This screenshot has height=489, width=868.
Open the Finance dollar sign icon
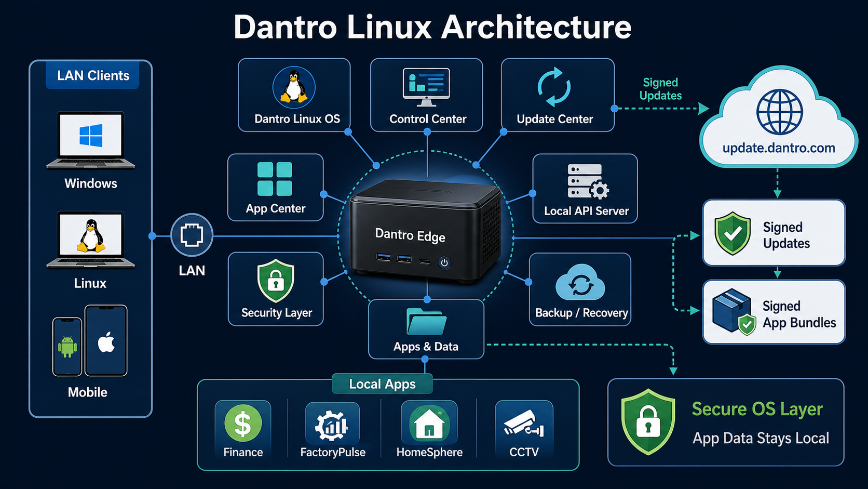243,423
